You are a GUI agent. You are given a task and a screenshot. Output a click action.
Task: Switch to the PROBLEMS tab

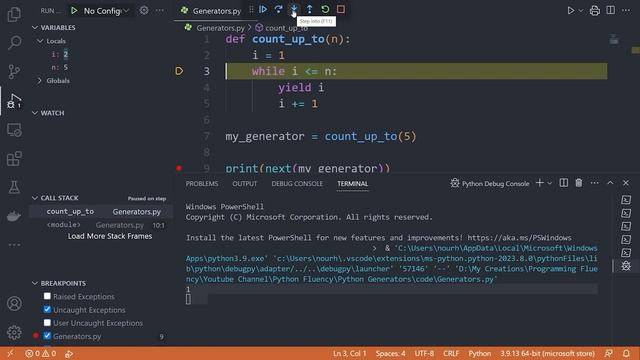202,184
